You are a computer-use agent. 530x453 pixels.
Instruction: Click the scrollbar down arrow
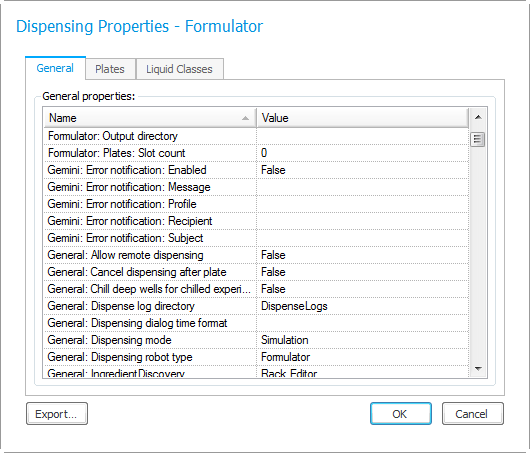[478, 369]
